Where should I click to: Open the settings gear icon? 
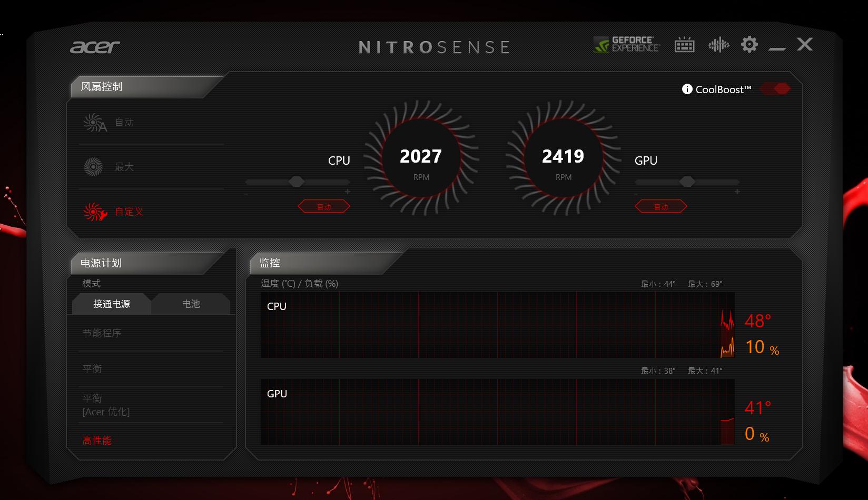click(749, 44)
